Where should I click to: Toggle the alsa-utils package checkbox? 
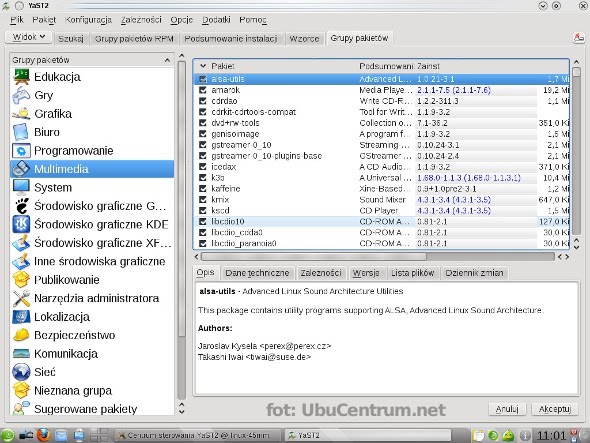coord(203,79)
